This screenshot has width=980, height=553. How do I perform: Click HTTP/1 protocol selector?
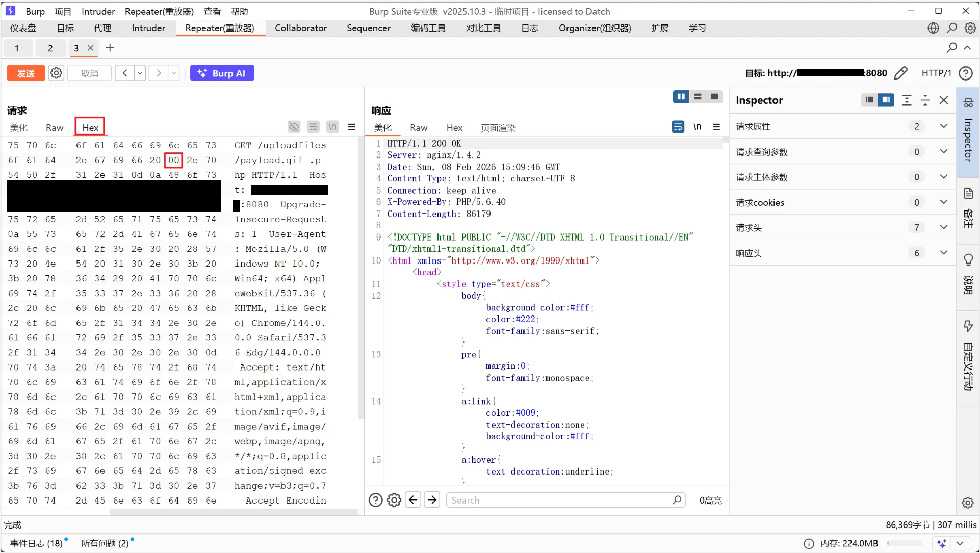(x=936, y=73)
